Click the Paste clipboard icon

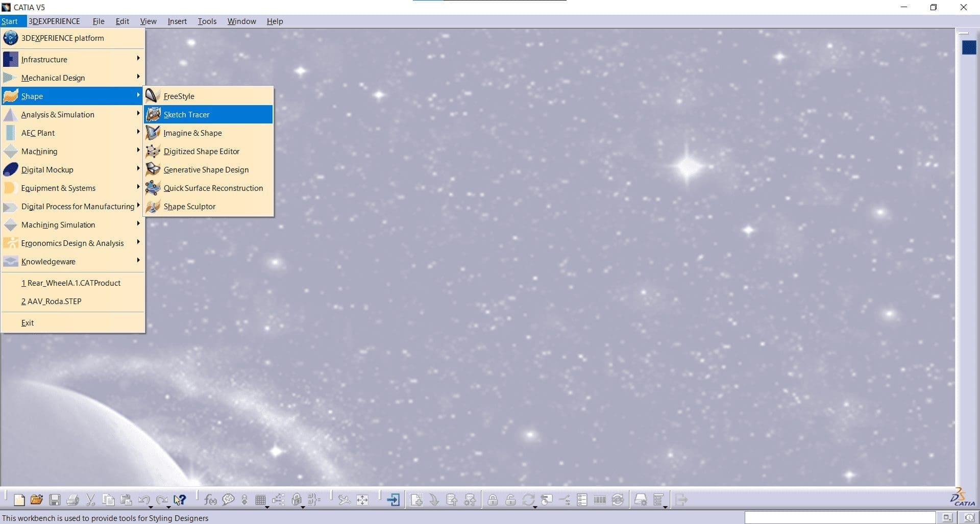click(x=126, y=500)
